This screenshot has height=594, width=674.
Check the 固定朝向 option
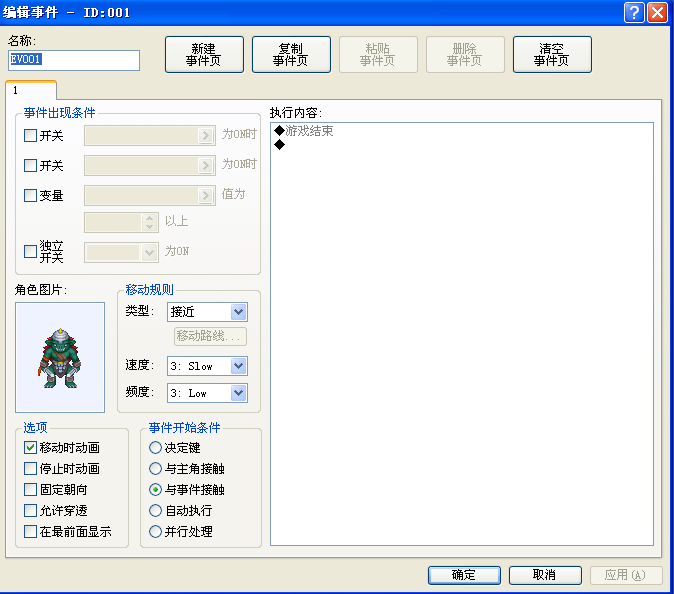pyautogui.click(x=30, y=490)
